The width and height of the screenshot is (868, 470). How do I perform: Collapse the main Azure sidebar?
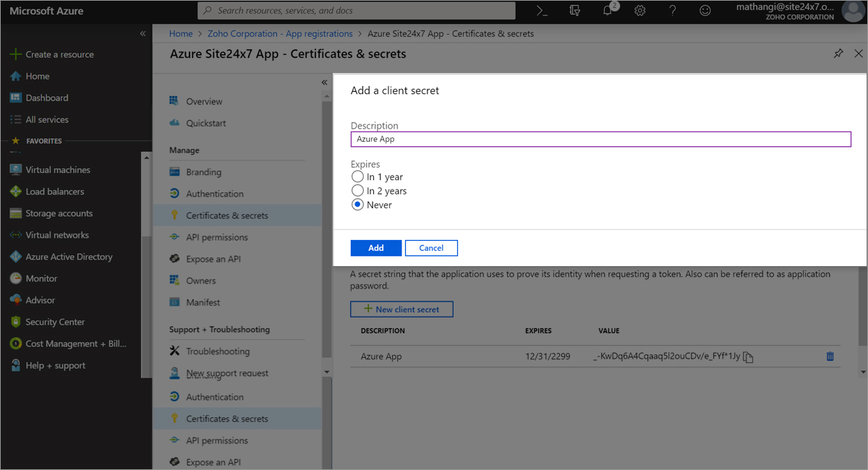[x=143, y=34]
